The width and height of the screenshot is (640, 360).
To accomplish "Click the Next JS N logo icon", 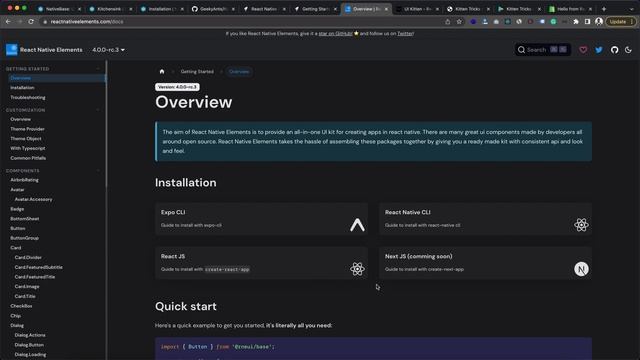I will point(581,269).
